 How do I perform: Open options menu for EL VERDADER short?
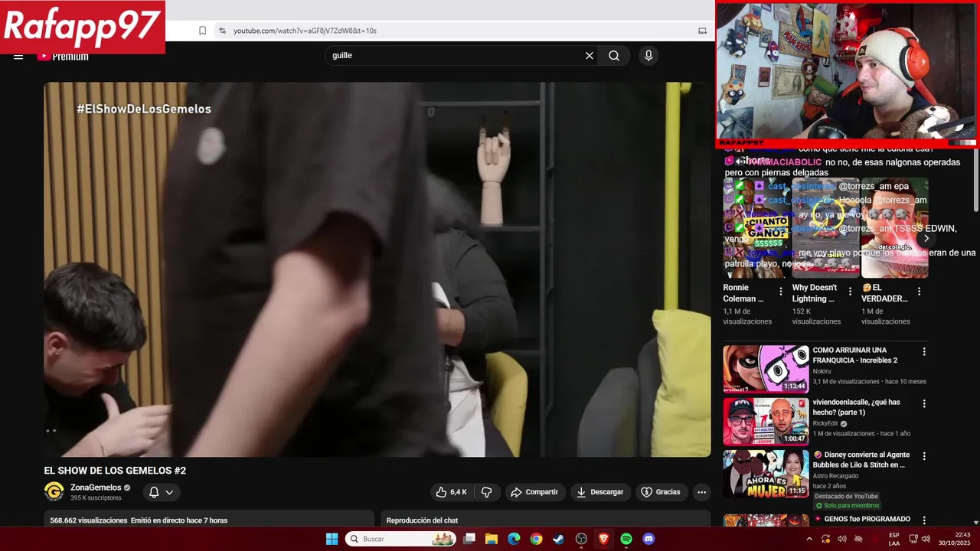920,292
